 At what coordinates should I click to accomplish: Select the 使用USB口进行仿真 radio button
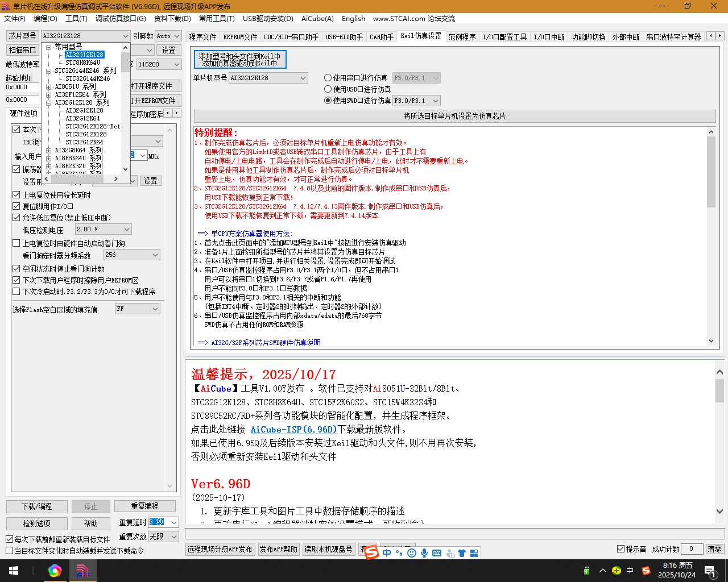[x=328, y=89]
